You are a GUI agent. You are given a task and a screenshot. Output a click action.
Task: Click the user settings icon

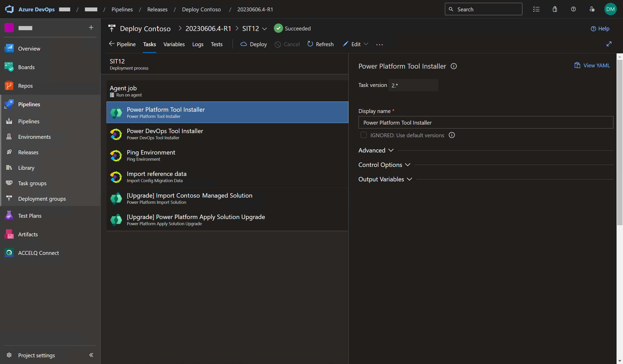click(x=592, y=9)
